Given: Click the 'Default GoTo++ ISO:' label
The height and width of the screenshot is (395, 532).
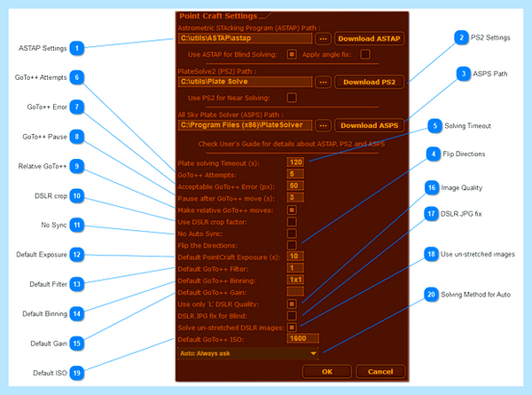Looking at the screenshot, I should point(211,340).
